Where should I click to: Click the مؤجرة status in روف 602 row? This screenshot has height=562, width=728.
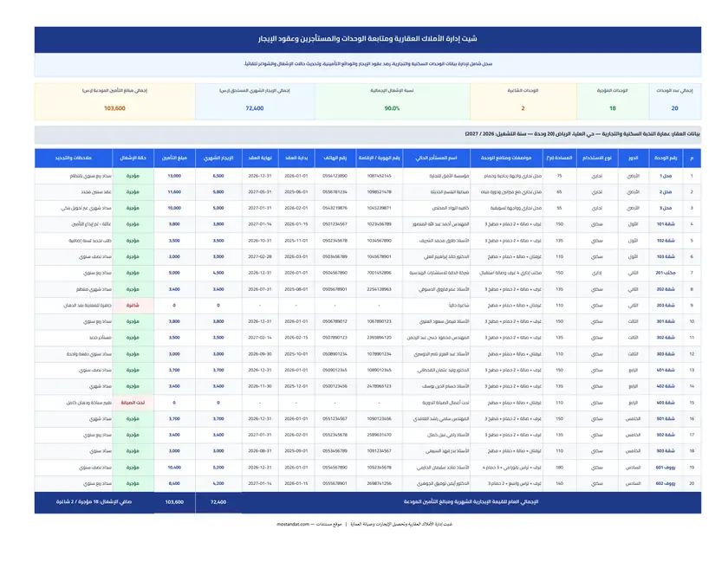[x=133, y=483]
